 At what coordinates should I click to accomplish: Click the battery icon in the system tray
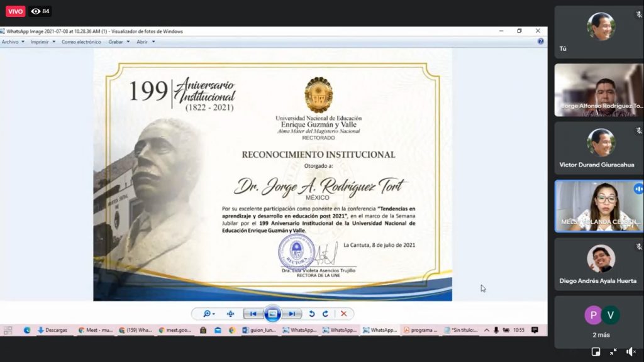click(x=506, y=330)
